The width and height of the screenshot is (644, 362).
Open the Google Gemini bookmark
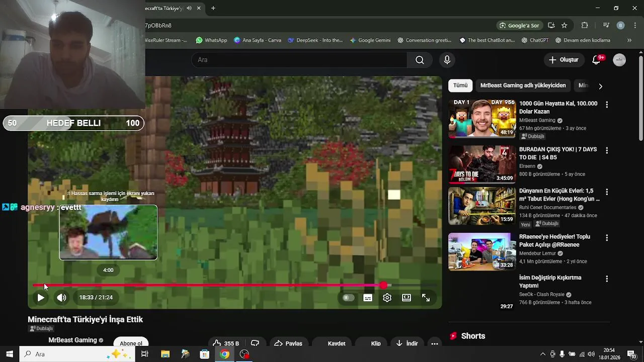[x=370, y=40]
